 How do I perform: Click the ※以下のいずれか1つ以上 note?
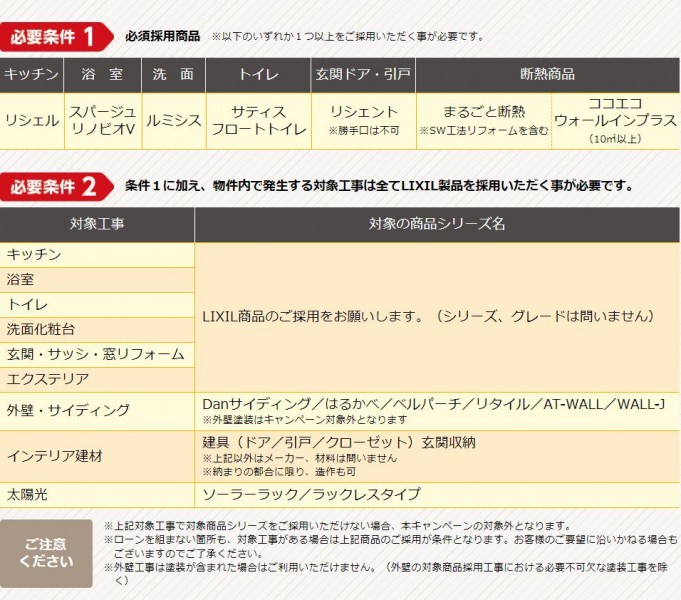348,36
